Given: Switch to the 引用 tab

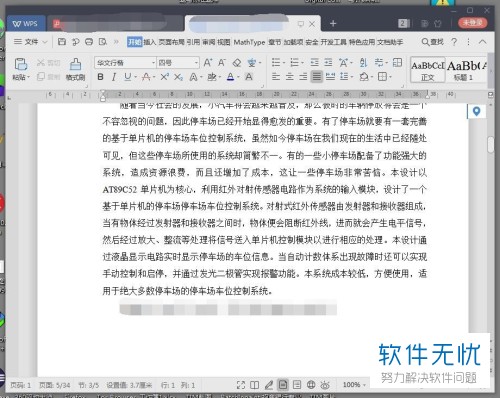Looking at the screenshot, I should point(193,42).
